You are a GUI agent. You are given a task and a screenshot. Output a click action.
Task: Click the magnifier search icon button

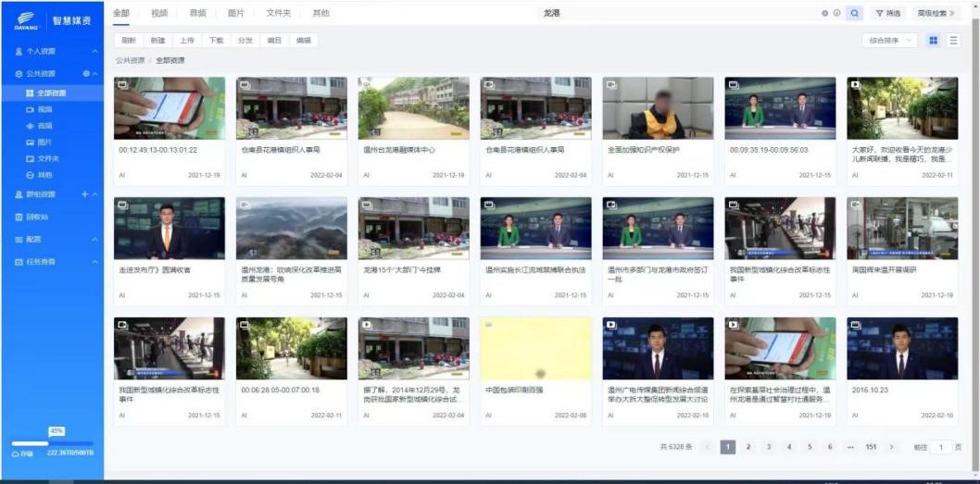point(854,13)
